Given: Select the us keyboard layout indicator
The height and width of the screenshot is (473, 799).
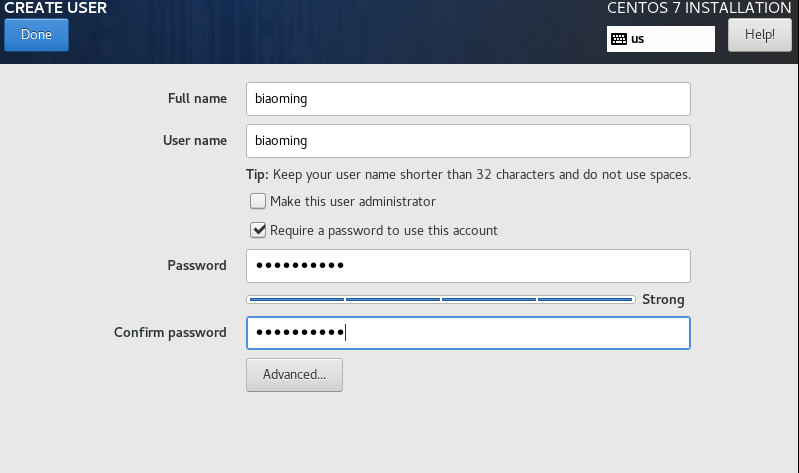Looking at the screenshot, I should [660, 39].
